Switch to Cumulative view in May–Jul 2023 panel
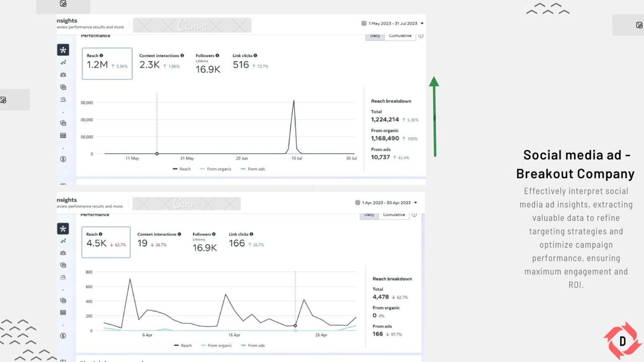This screenshot has height=362, width=644. click(x=400, y=36)
